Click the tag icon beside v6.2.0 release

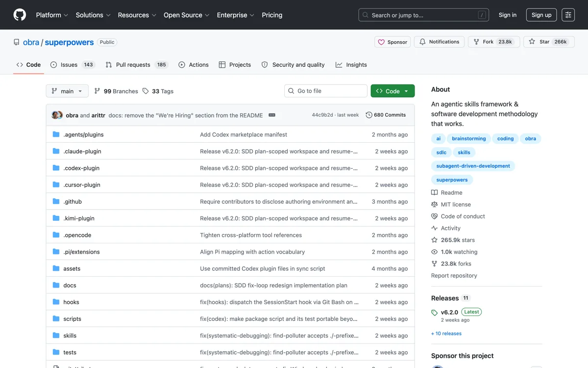coord(434,312)
